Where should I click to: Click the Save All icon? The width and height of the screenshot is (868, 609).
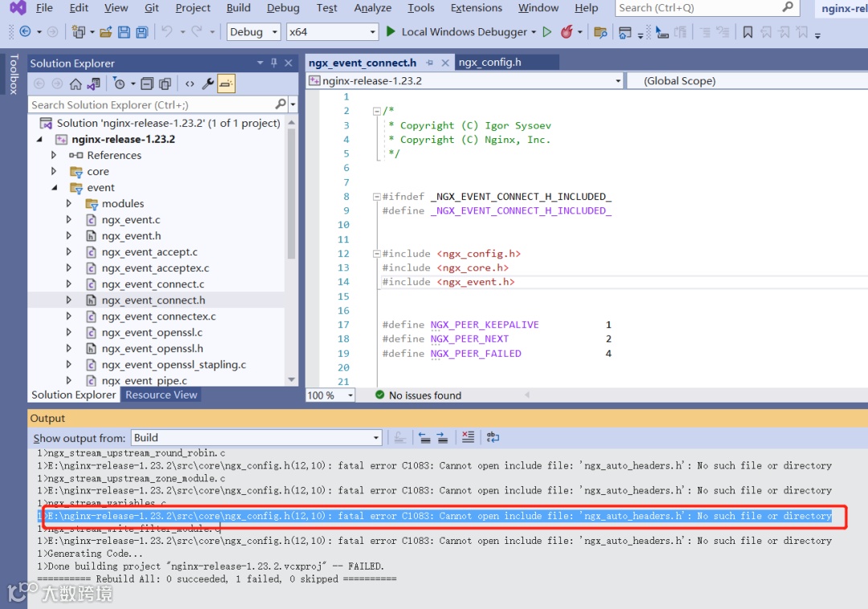(x=142, y=31)
